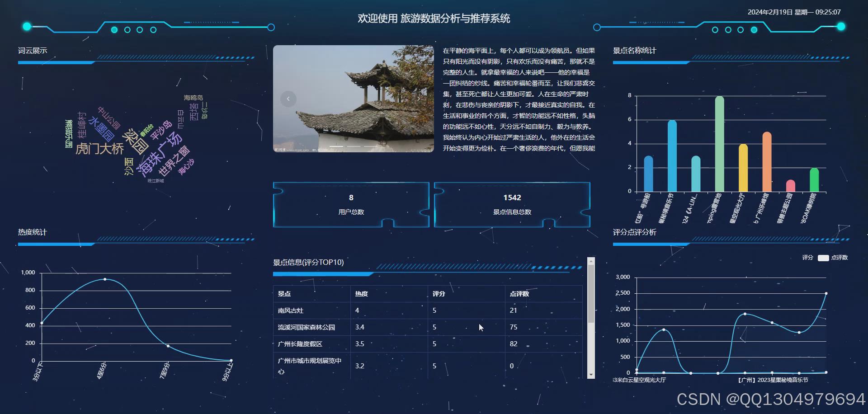
Task: Click the previous arrow on the image carousel
Action: [x=288, y=99]
